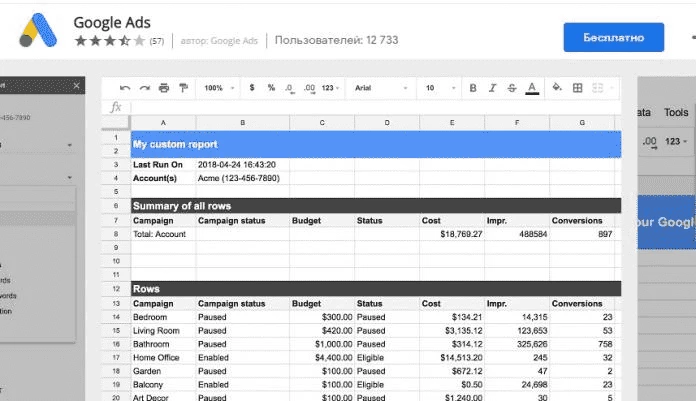The image size is (696, 401).
Task: Select row 8 header
Action: pos(116,234)
